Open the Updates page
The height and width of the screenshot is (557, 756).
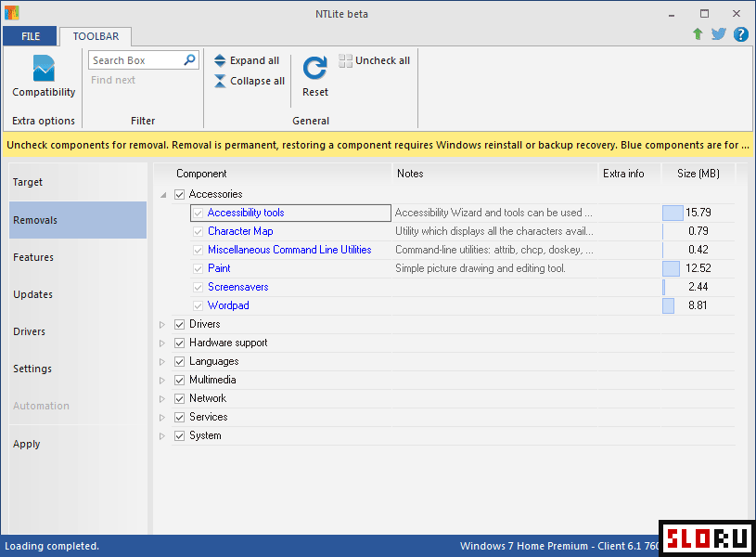78,294
